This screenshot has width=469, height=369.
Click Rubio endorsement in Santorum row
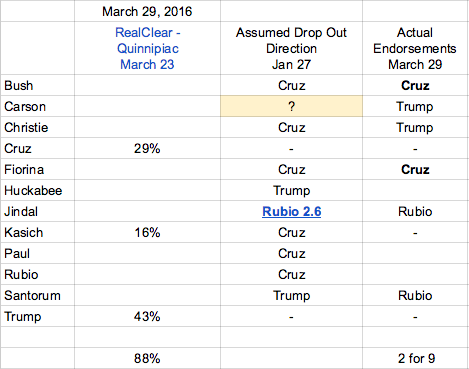coord(415,295)
